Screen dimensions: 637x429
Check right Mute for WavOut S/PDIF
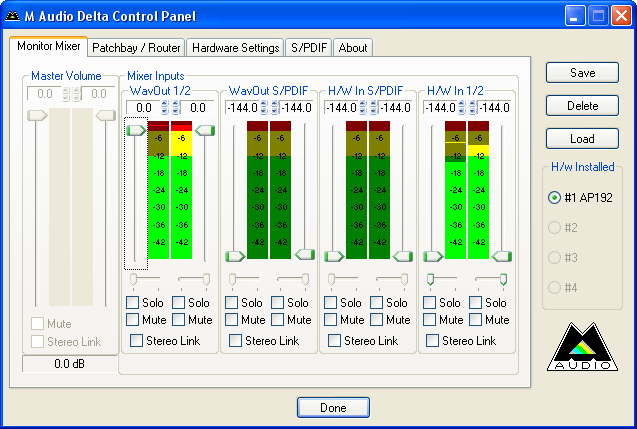tap(277, 320)
